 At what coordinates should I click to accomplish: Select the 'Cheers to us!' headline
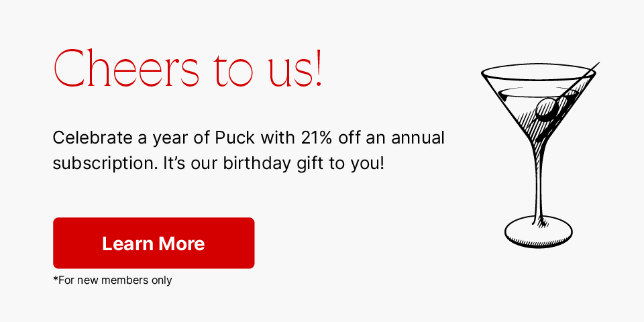(188, 68)
